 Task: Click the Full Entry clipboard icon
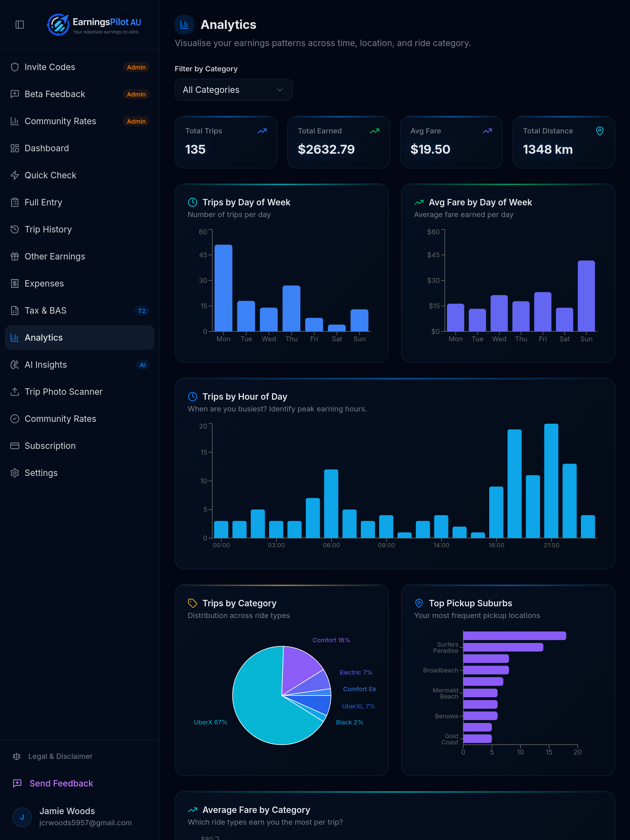(15, 202)
